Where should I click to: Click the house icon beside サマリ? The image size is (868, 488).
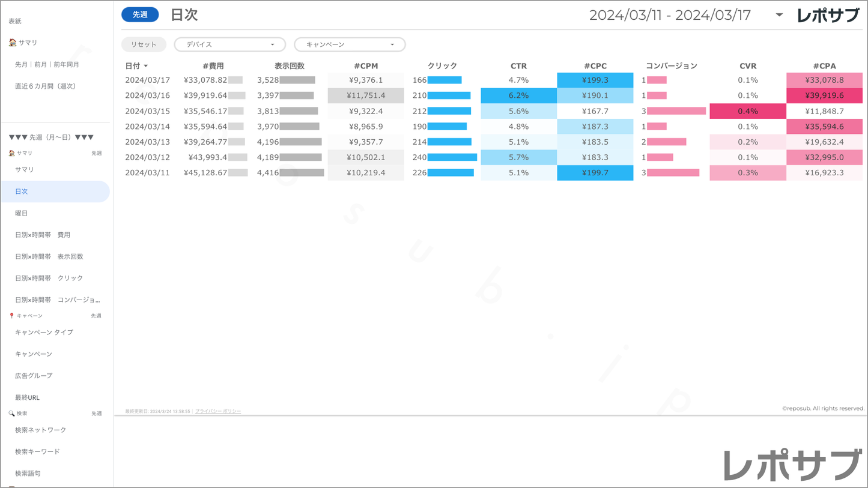pyautogui.click(x=12, y=43)
